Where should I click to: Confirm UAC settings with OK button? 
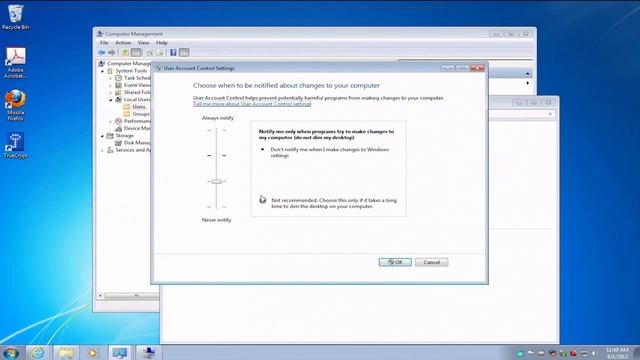click(395, 262)
